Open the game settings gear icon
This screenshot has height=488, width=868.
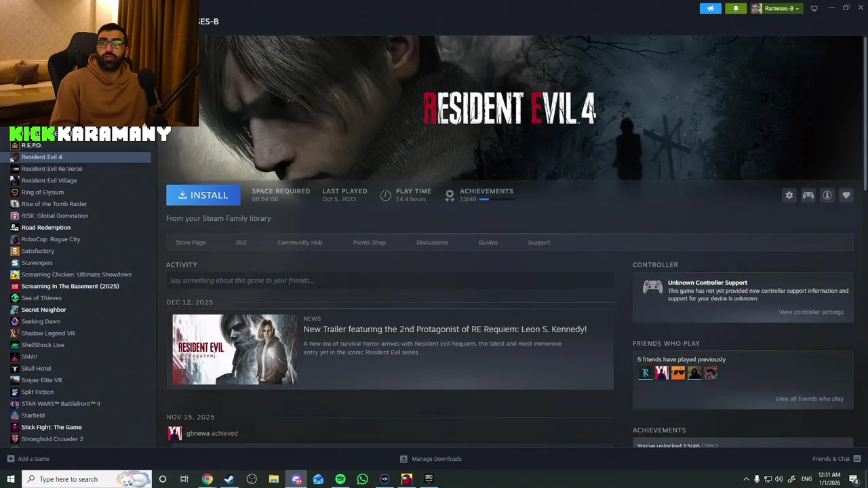[789, 195]
